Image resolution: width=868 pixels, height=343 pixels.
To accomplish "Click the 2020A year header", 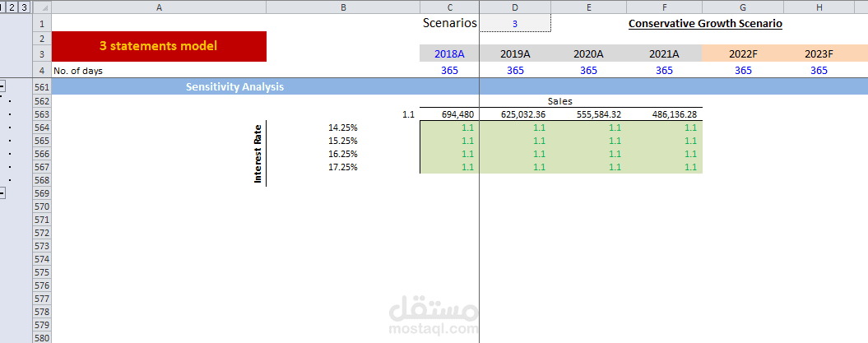I will 589,53.
